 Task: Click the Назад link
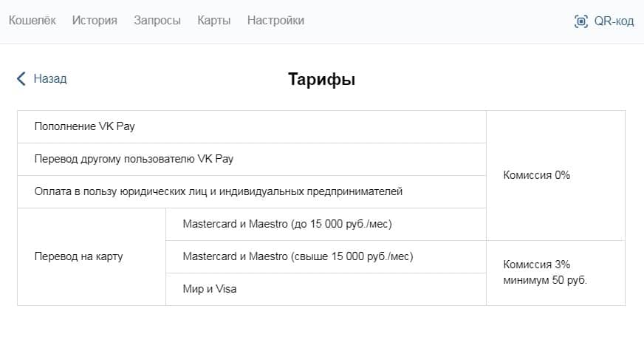pyautogui.click(x=50, y=78)
